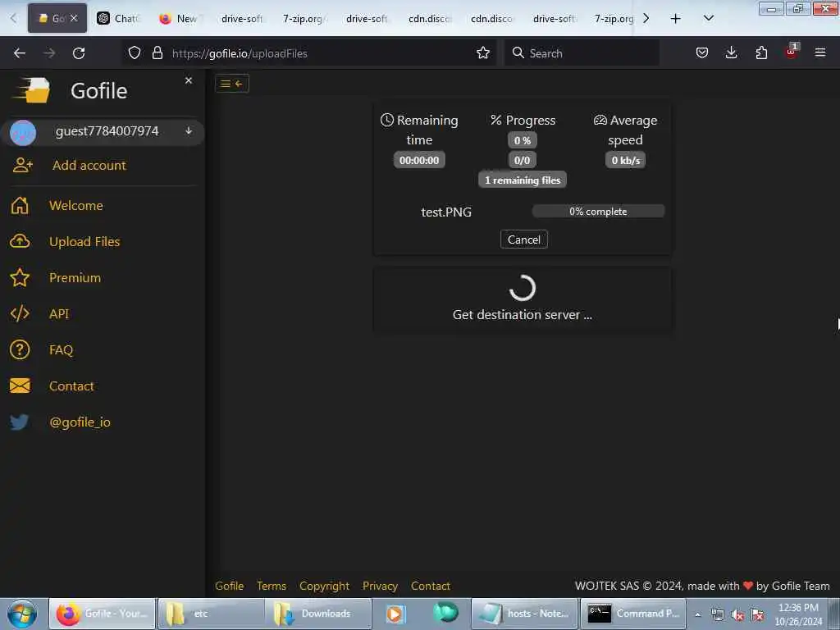Expand the guest7784007974 account dropdown
The height and width of the screenshot is (630, 840).
tap(189, 130)
